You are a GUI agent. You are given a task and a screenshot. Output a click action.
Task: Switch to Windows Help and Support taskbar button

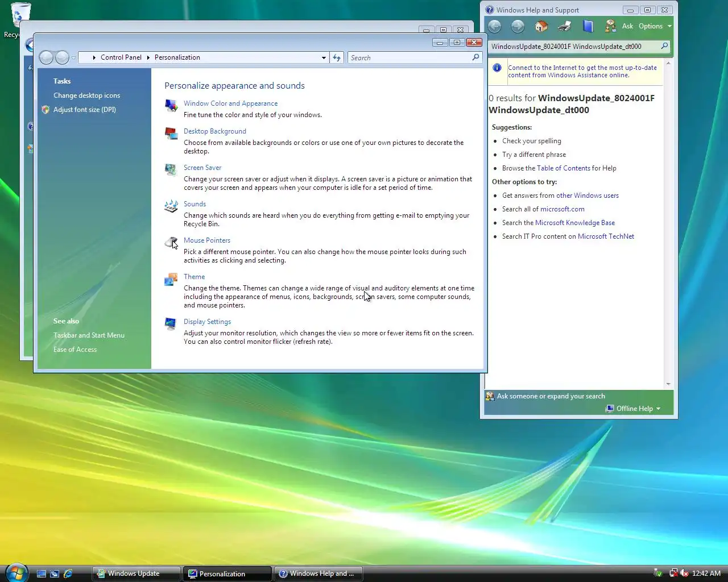(318, 573)
